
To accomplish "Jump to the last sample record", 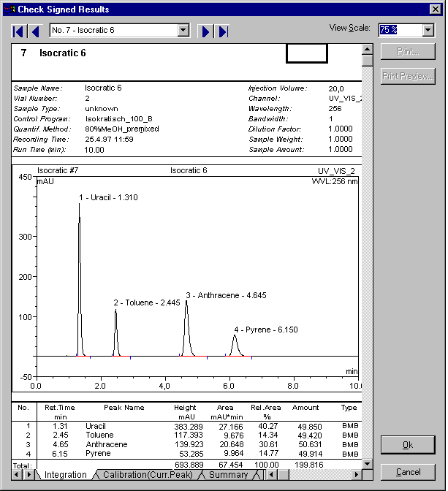I will click(223, 31).
